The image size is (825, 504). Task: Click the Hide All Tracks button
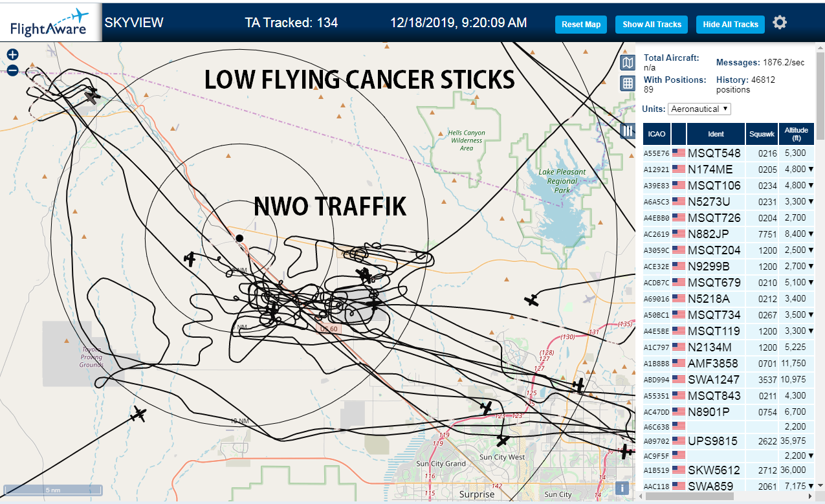(x=731, y=25)
